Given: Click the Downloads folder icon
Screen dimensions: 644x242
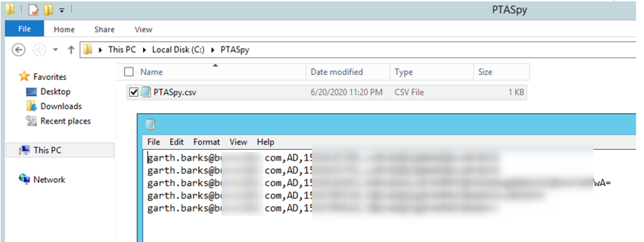Looking at the screenshot, I should click(32, 106).
